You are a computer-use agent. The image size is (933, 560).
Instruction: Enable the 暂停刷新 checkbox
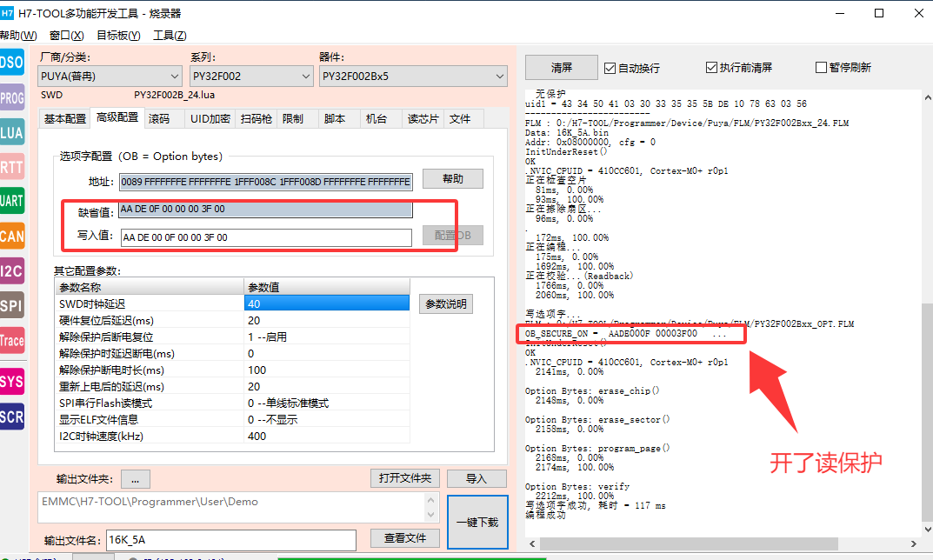coord(821,68)
